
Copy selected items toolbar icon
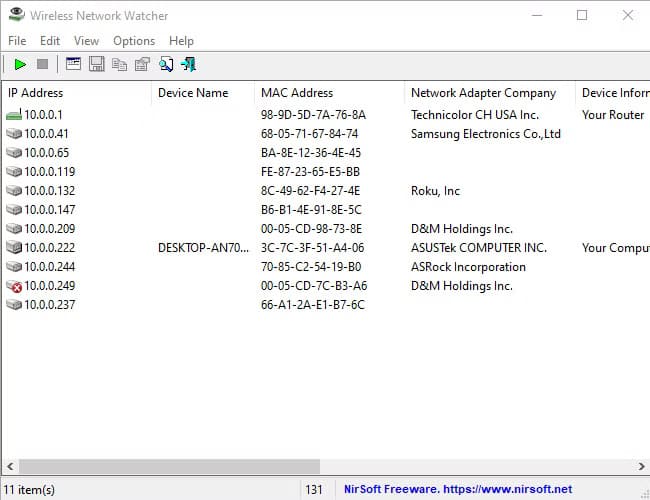[119, 65]
